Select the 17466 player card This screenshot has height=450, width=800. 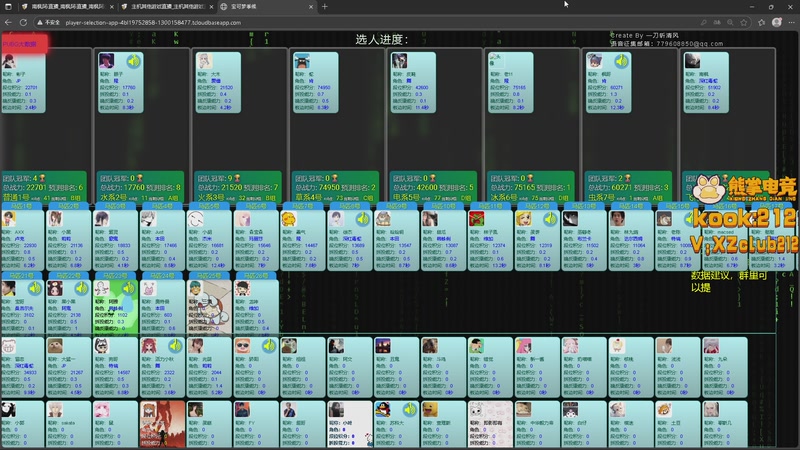pyautogui.click(x=163, y=240)
